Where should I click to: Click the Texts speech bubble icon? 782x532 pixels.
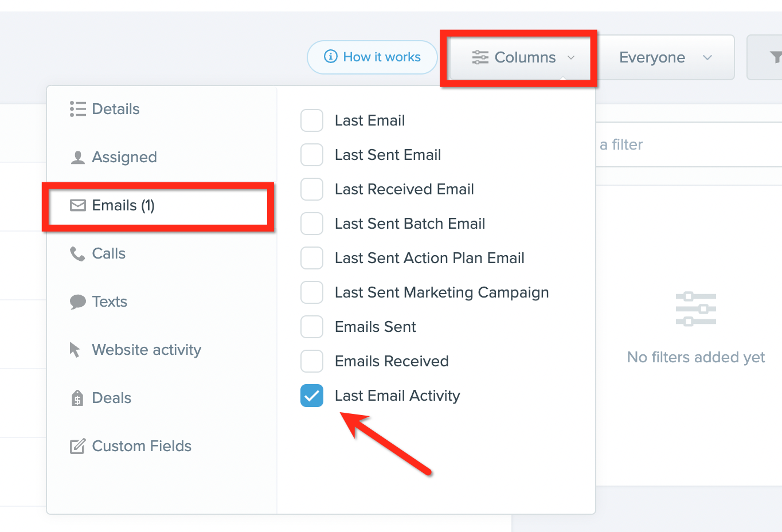[x=77, y=302]
